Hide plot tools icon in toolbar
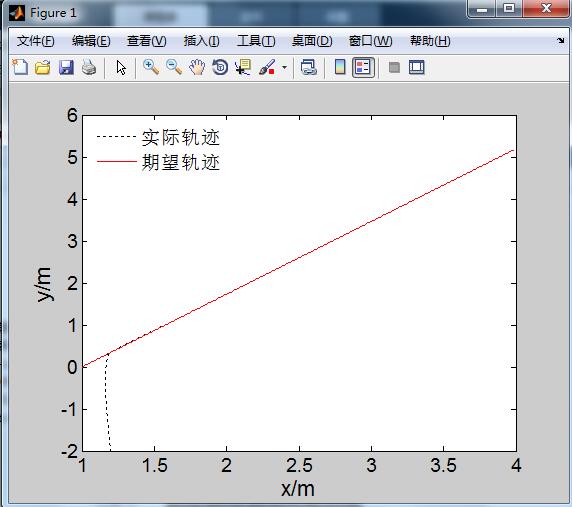The image size is (572, 507). [394, 67]
